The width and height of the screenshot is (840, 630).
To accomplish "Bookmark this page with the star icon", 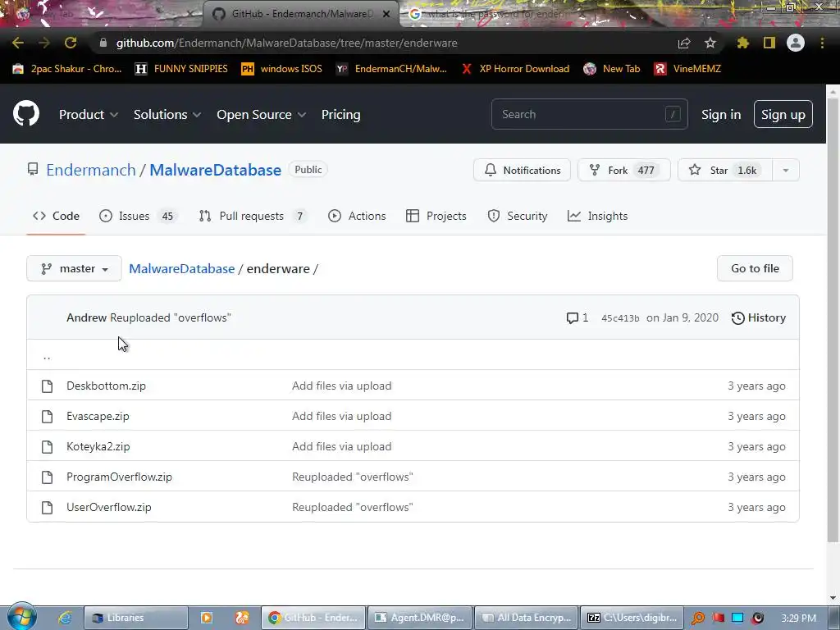I will (x=710, y=43).
